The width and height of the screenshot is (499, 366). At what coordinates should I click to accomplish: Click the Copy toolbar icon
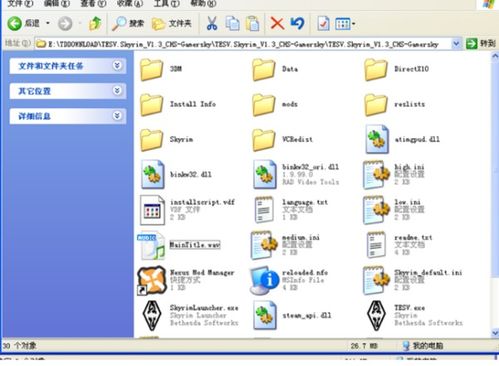click(232, 23)
